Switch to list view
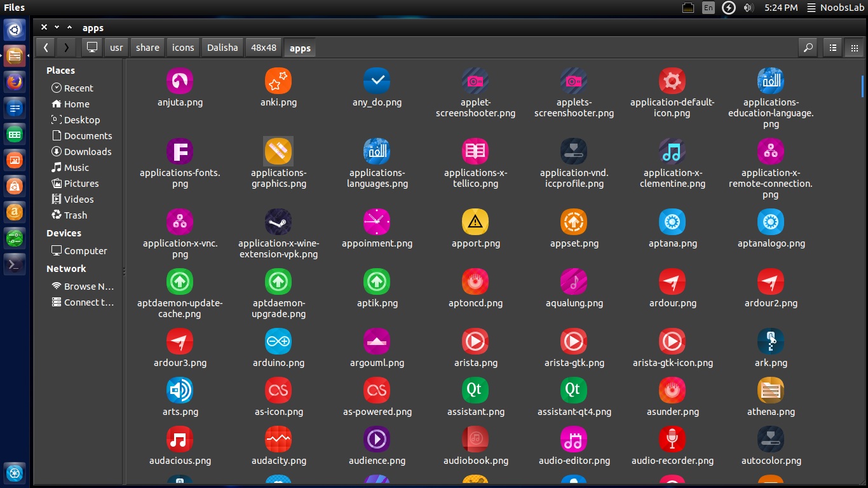Screen dimensions: 868x488 (x=833, y=47)
